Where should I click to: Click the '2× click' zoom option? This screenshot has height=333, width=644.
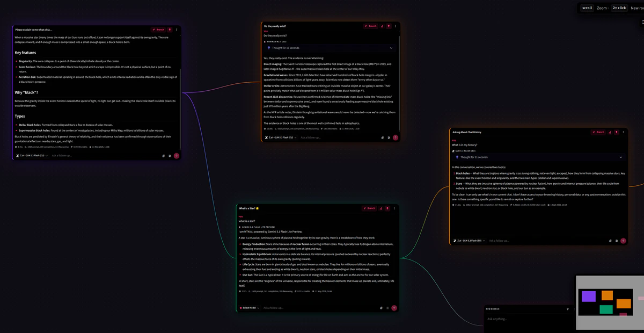[619, 8]
